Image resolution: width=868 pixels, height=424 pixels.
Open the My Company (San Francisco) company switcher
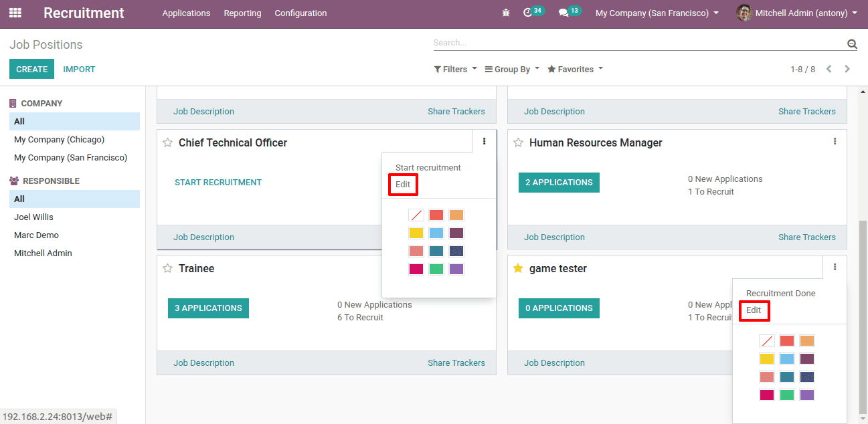[x=657, y=13]
